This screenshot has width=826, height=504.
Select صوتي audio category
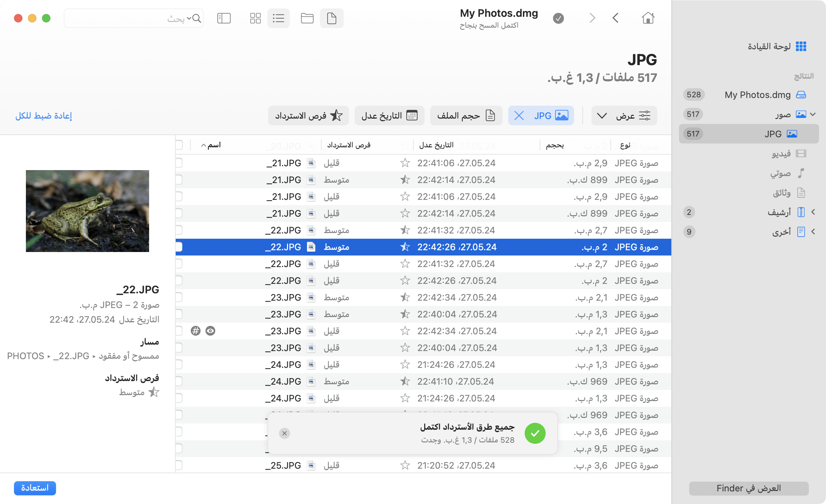point(749,173)
